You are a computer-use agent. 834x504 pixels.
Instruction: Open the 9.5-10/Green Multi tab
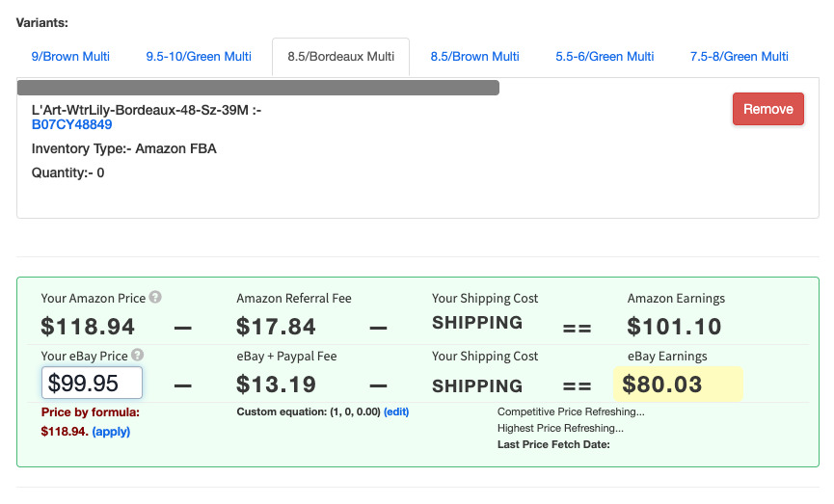[x=199, y=56]
